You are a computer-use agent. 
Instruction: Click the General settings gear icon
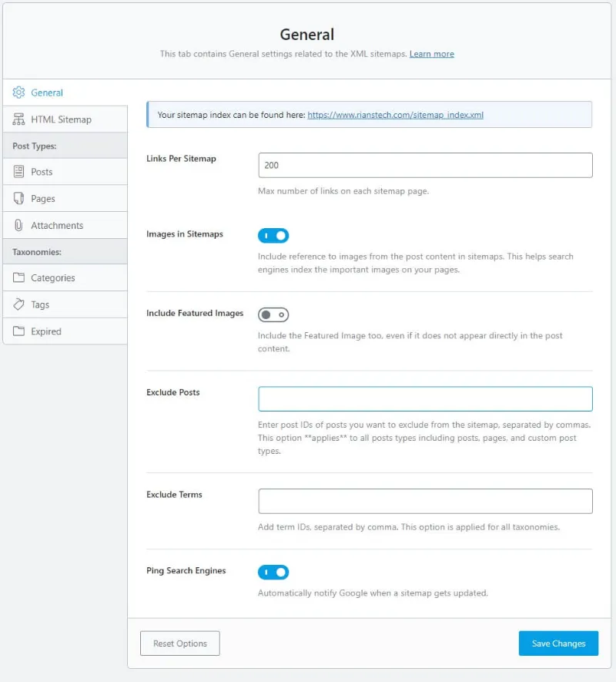click(18, 92)
